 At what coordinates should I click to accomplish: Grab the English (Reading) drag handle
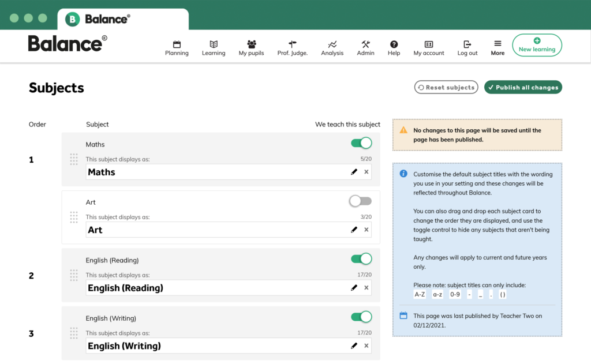(74, 275)
